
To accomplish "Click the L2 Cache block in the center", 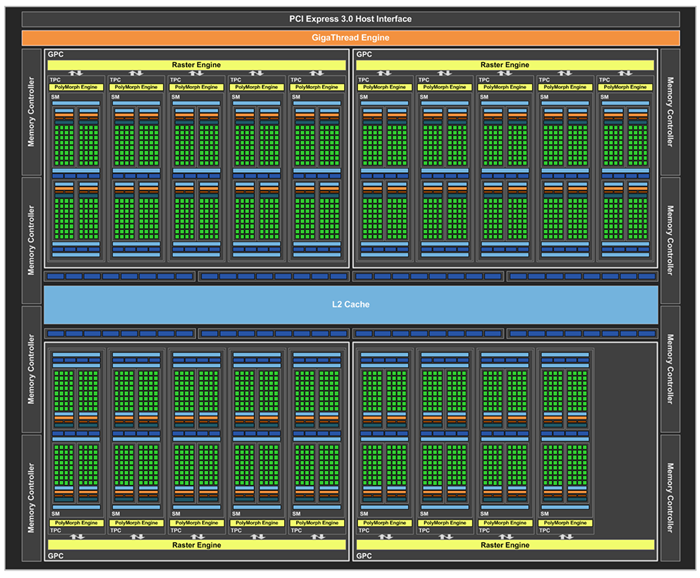I will click(350, 304).
